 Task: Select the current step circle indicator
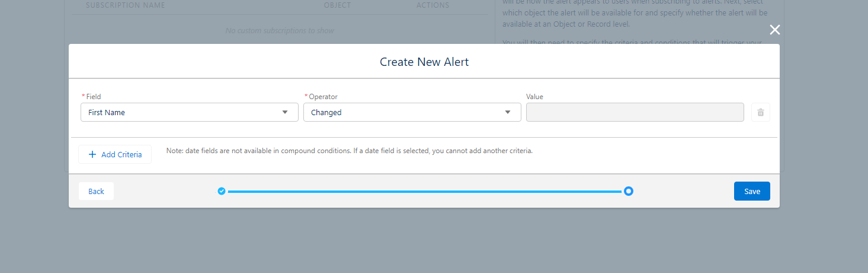[x=629, y=191]
